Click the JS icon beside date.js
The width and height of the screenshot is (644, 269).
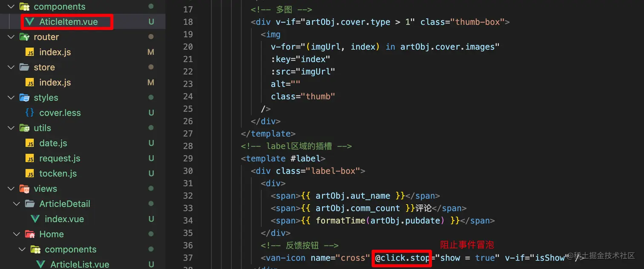coord(30,143)
